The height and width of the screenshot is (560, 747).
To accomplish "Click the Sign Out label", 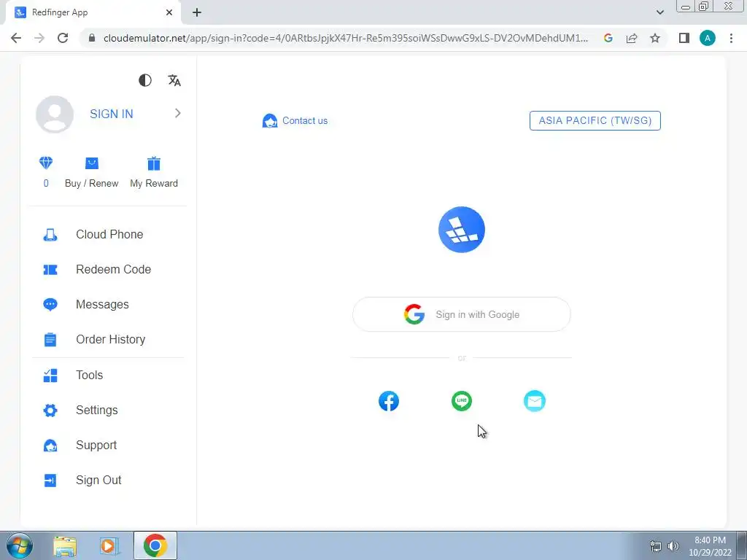I will [98, 480].
